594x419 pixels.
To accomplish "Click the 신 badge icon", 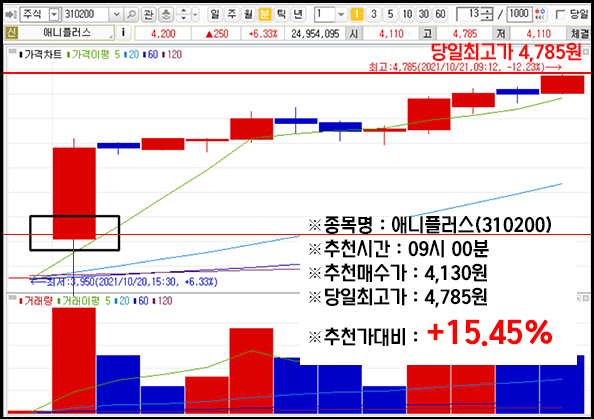I will 11,33.
